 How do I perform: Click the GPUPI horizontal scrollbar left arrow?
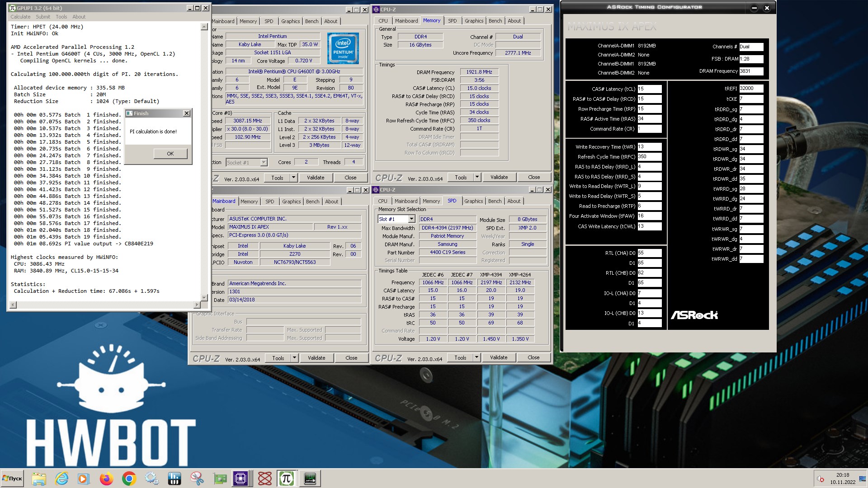[13, 305]
